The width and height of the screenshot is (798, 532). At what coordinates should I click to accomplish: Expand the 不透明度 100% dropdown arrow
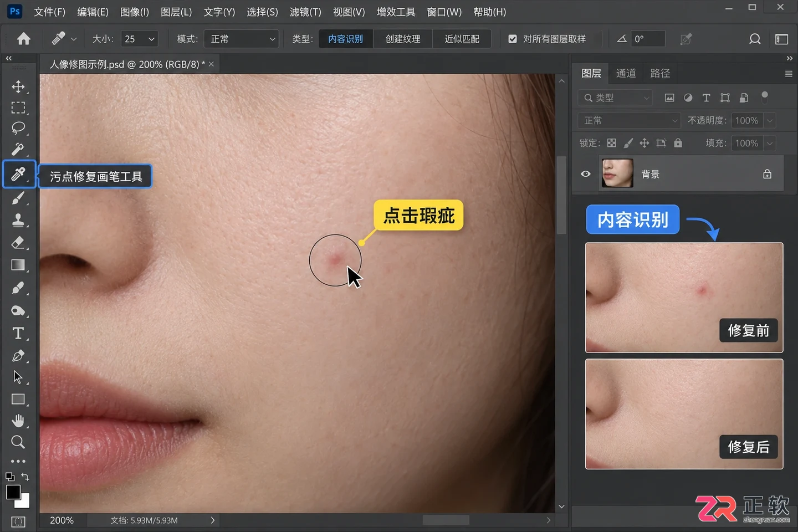tap(770, 120)
